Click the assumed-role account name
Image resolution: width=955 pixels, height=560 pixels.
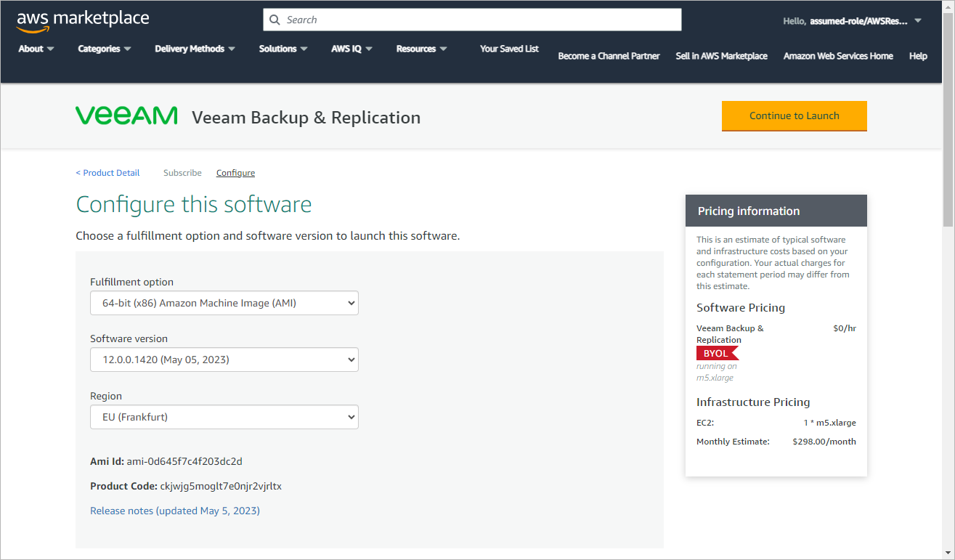click(x=858, y=21)
